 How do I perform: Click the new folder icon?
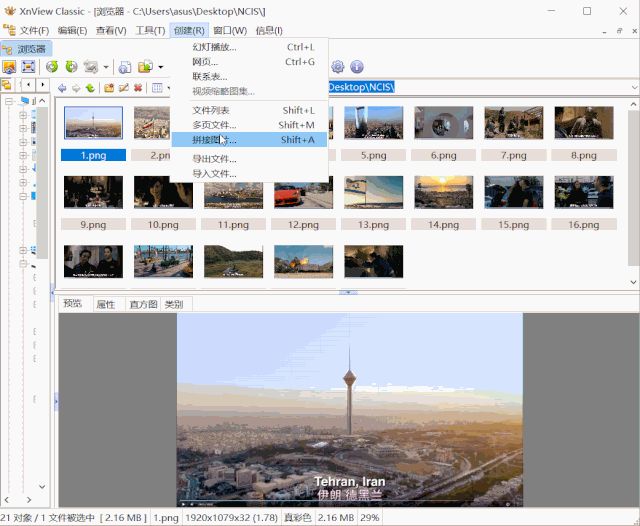tap(108, 88)
